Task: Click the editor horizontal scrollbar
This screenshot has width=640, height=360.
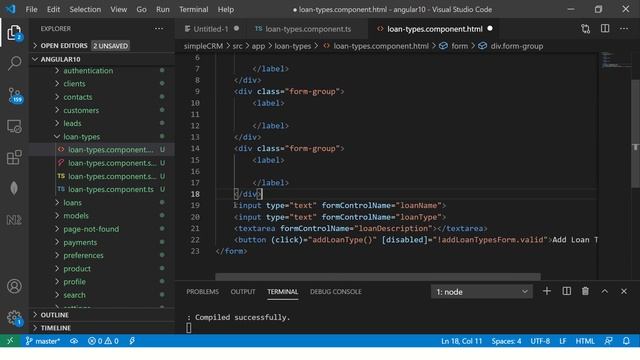Action: [378, 276]
